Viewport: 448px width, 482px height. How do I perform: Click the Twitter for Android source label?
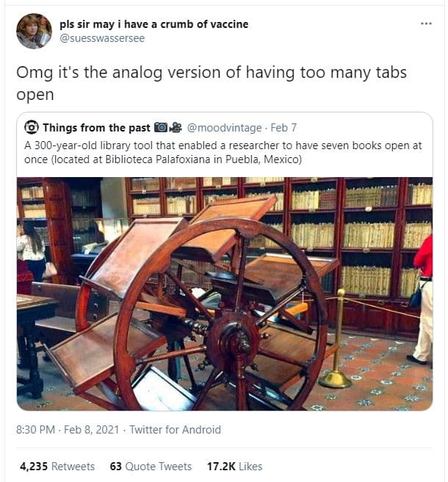[x=175, y=429]
